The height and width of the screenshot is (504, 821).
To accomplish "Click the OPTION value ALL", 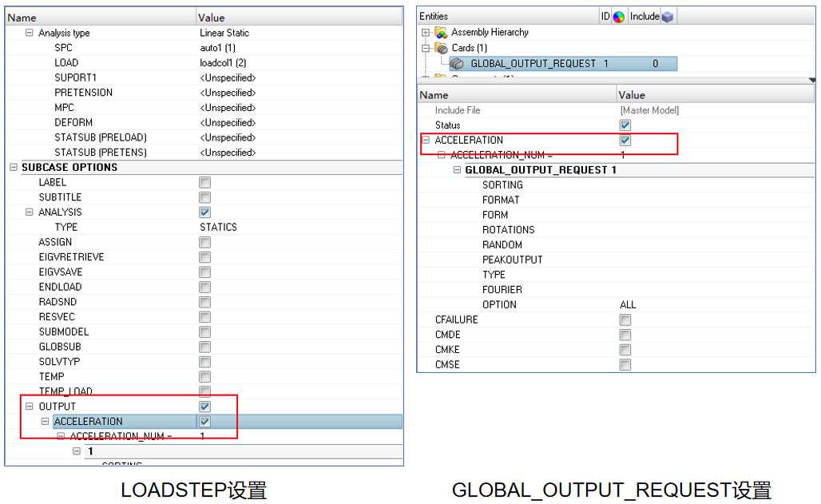I will (628, 305).
